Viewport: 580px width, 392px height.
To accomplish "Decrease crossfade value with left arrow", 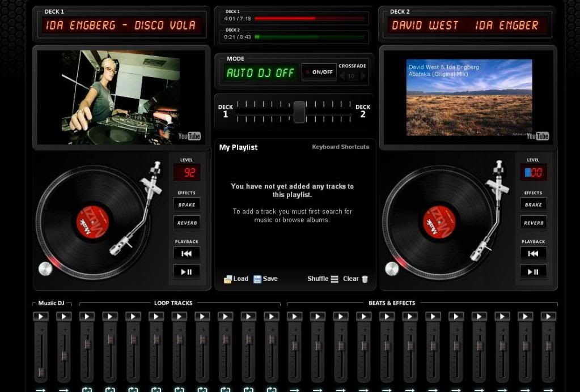I will (342, 76).
